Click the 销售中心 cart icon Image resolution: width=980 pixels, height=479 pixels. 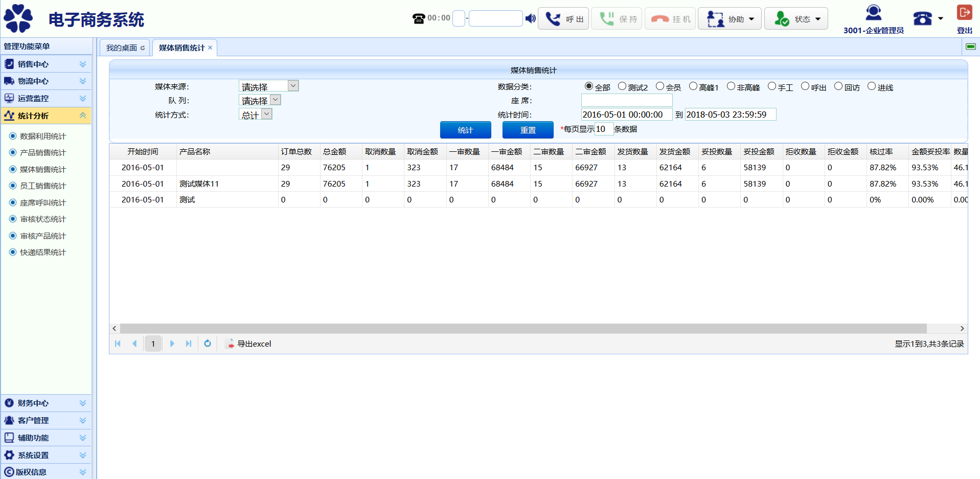[9, 64]
